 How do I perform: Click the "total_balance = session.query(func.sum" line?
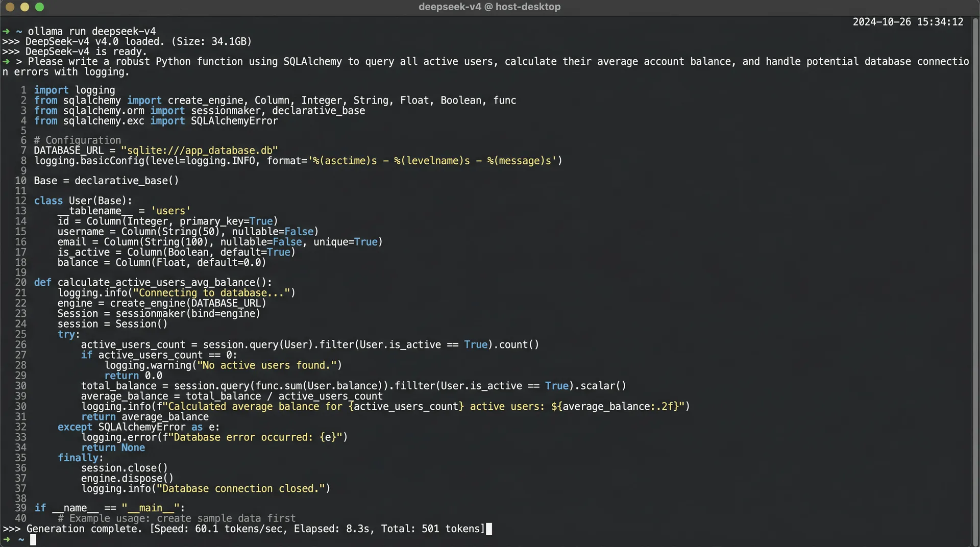coord(353,386)
